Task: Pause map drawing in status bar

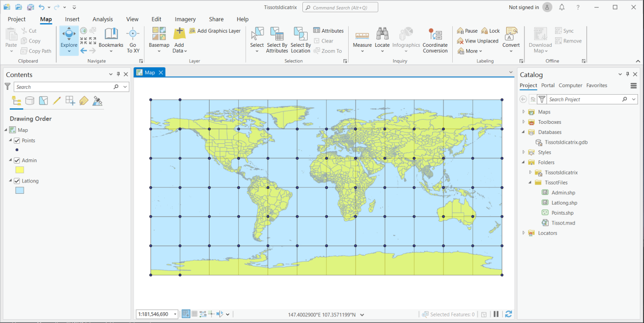Action: click(496, 314)
